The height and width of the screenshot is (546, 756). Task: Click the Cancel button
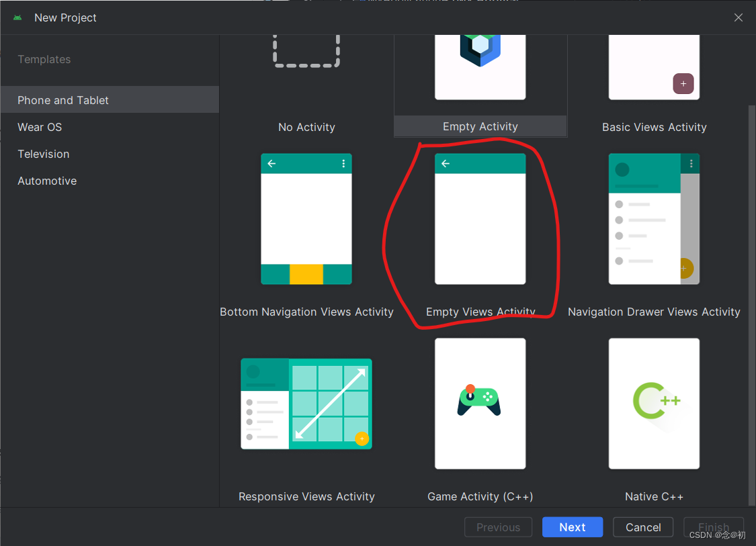tap(642, 527)
